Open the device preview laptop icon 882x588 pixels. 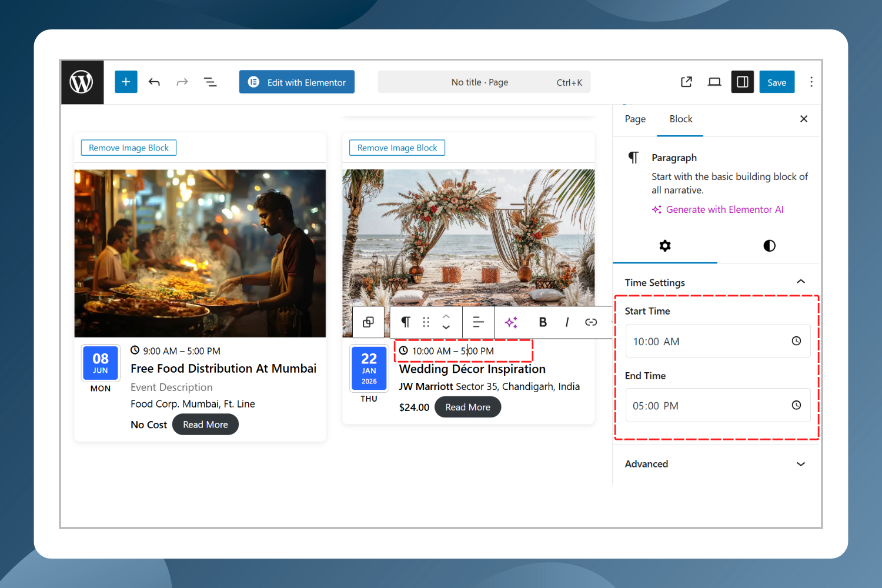pos(714,82)
